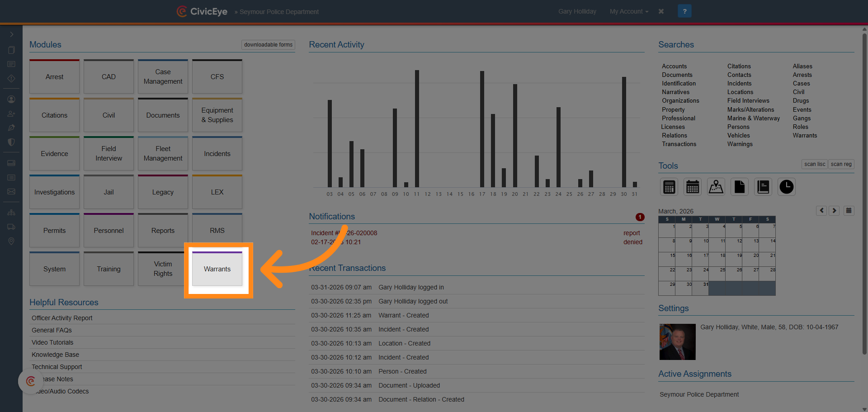
Task: Click the stacked pages icon in sidebar
Action: pos(11,50)
